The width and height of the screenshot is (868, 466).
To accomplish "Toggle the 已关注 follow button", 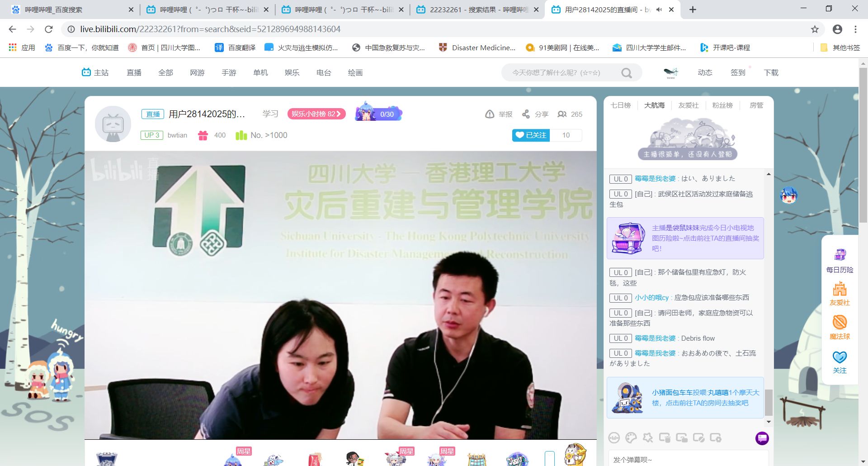I will [531, 135].
